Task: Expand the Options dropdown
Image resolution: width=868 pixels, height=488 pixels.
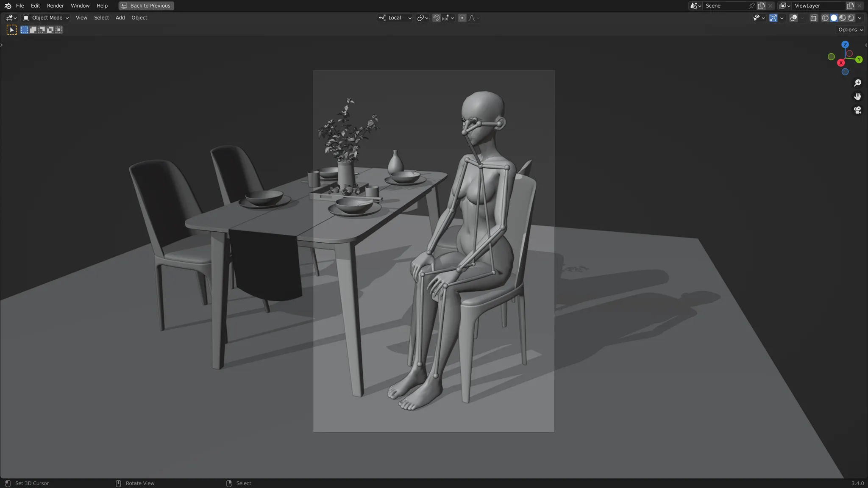Action: coord(850,30)
